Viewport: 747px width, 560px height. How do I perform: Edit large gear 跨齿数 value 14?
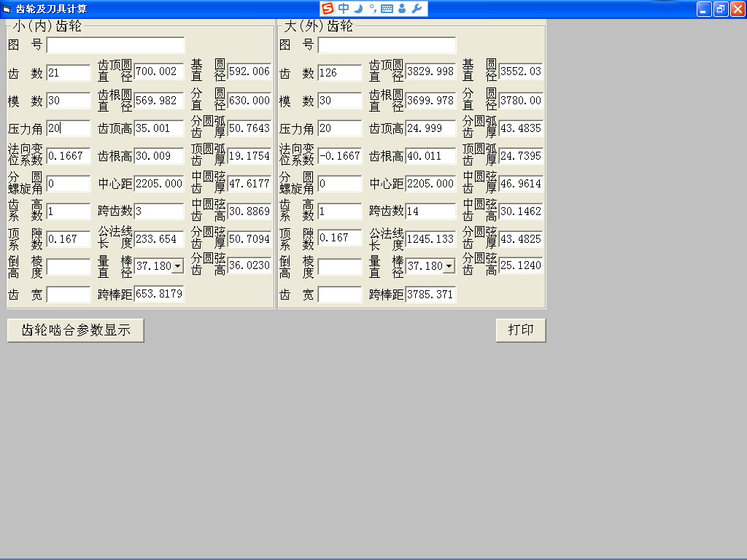(x=430, y=211)
